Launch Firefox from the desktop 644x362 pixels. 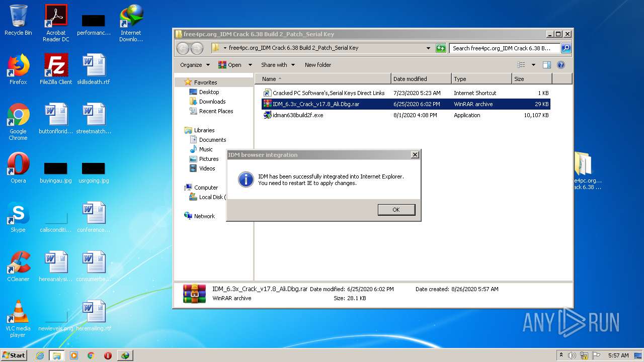[x=18, y=69]
